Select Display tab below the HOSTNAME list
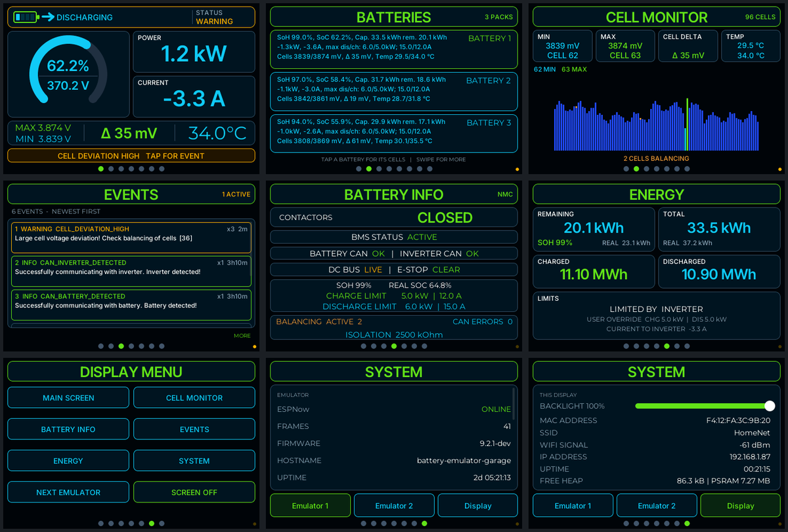 (478, 506)
